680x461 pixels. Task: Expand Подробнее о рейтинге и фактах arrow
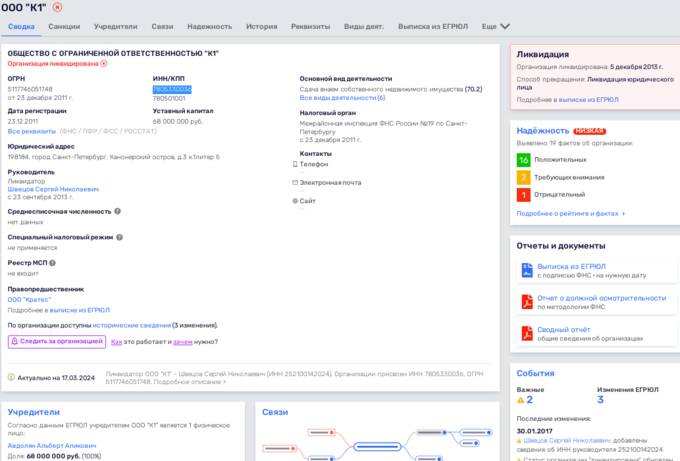pos(624,214)
